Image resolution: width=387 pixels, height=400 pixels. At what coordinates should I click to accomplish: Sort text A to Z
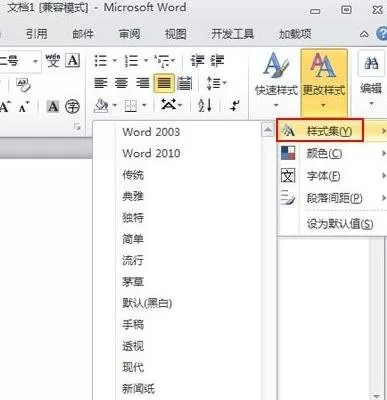[205, 106]
